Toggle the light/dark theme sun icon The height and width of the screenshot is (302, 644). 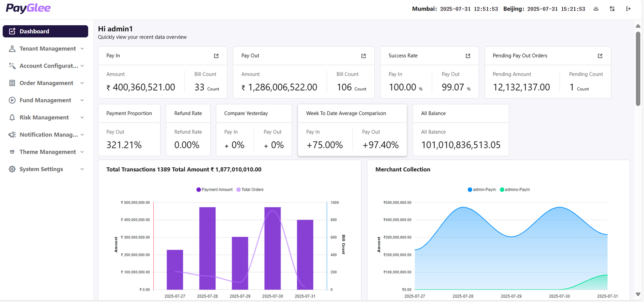596,9
